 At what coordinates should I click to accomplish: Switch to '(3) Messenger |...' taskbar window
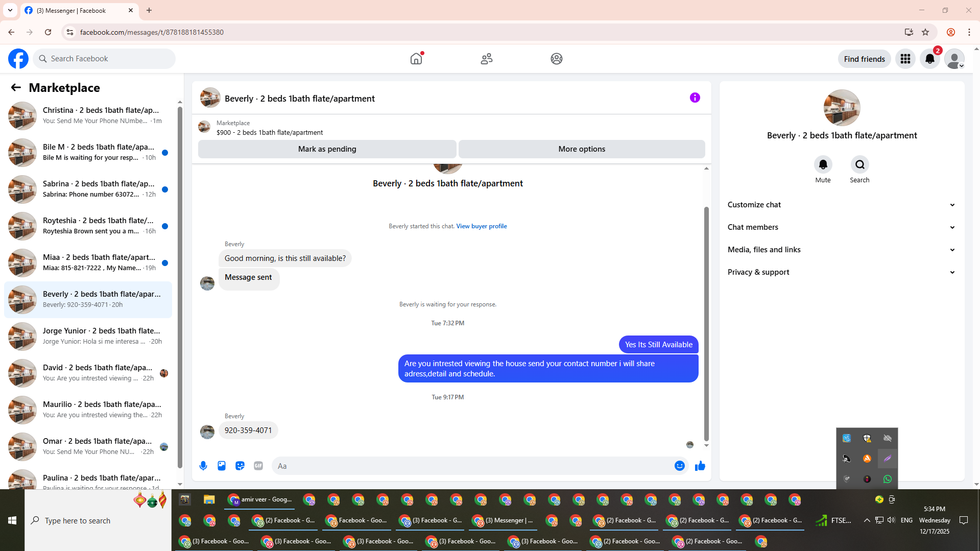pyautogui.click(x=503, y=520)
